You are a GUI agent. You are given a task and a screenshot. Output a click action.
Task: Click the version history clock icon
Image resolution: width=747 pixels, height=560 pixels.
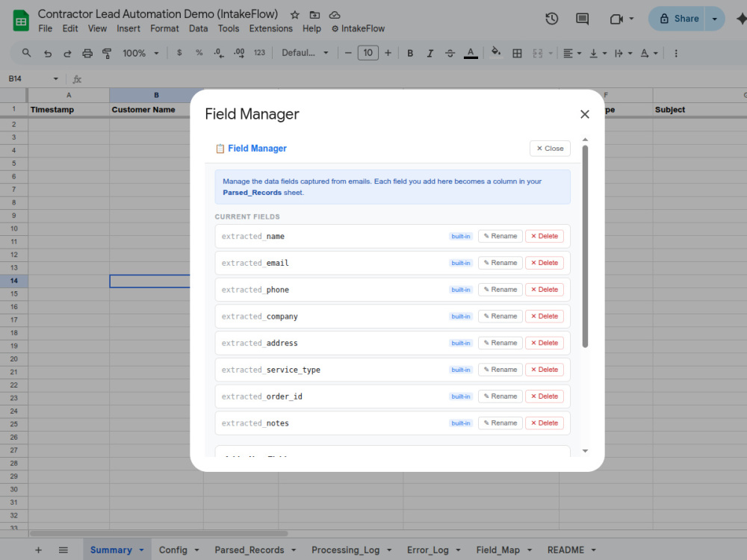(552, 19)
